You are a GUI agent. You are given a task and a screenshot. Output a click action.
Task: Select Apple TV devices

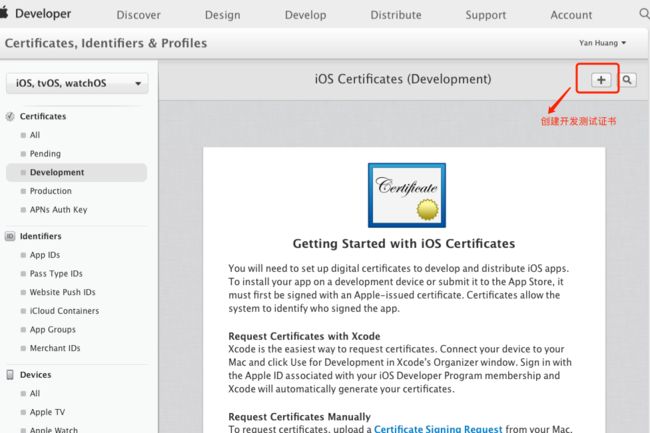(x=47, y=412)
